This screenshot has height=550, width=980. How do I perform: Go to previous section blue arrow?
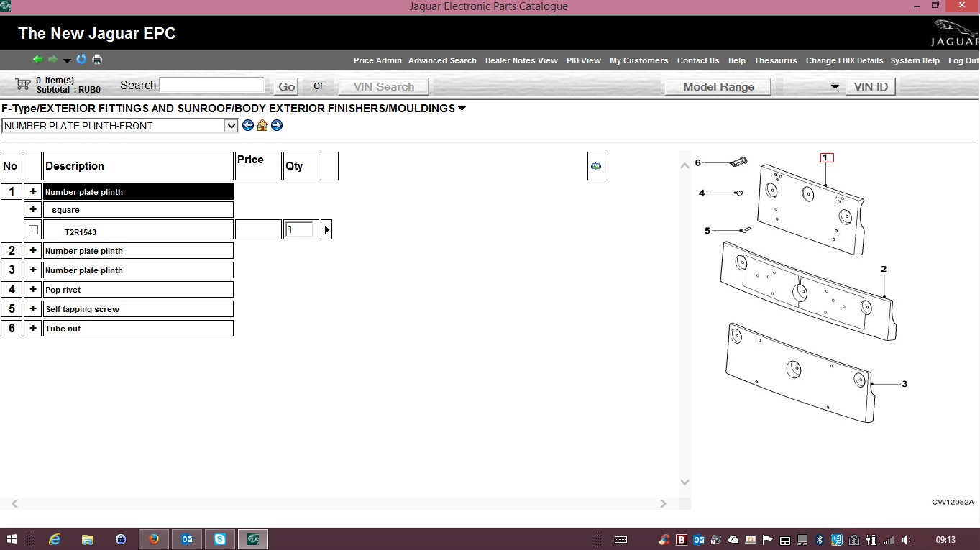click(x=248, y=125)
